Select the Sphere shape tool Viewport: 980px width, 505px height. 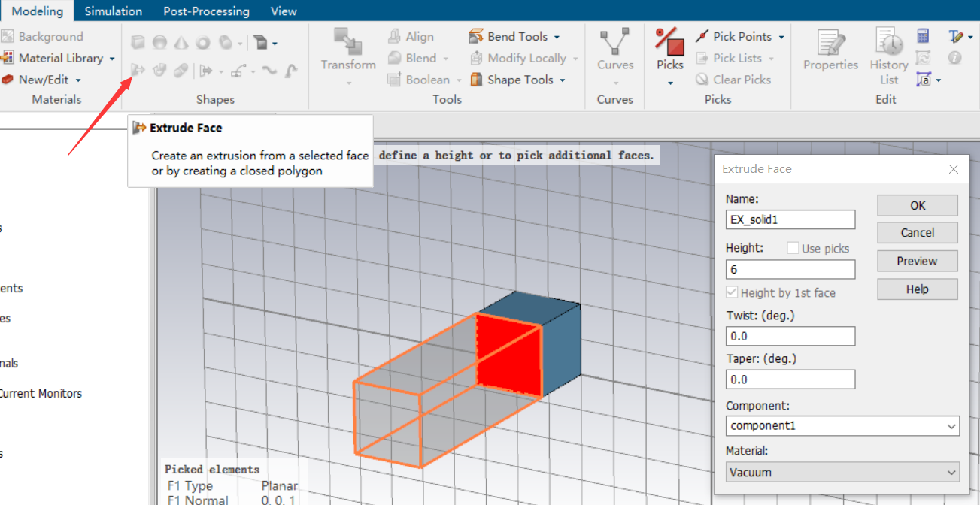pos(159,44)
